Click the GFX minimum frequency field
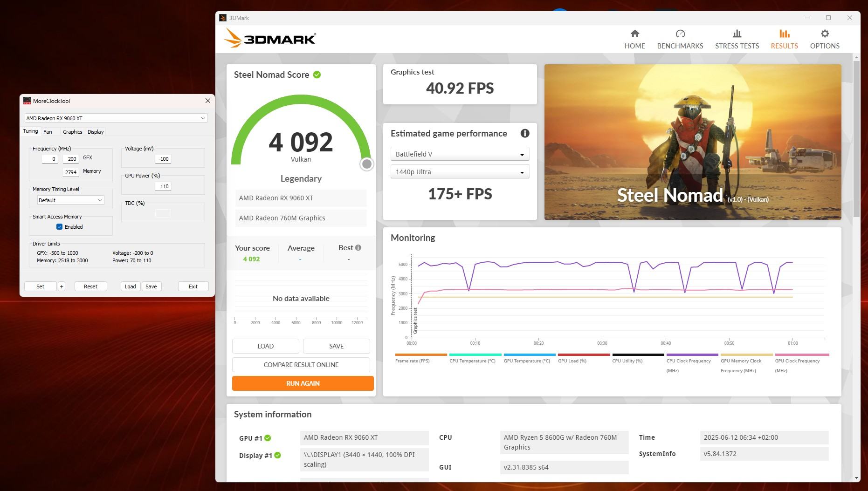This screenshot has height=491, width=868. coord(50,159)
